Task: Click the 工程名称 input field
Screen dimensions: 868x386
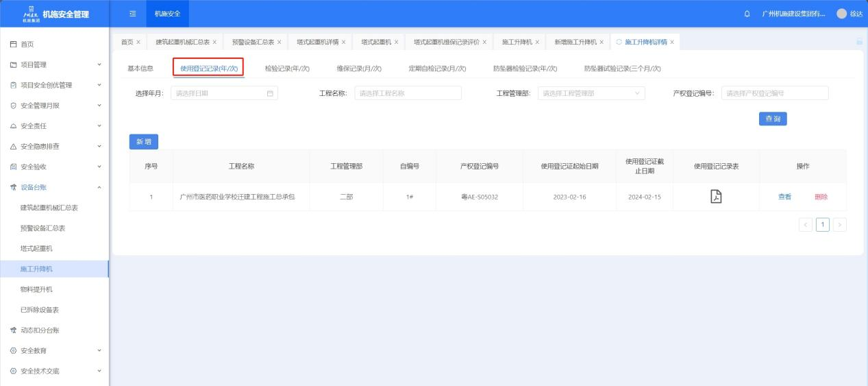Action: coord(408,93)
